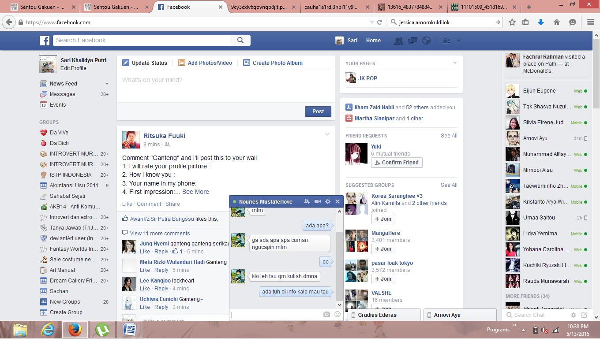Click the Facebook logo in the blue bar
Viewport: 600px width, 364px height.
pyautogui.click(x=45, y=41)
